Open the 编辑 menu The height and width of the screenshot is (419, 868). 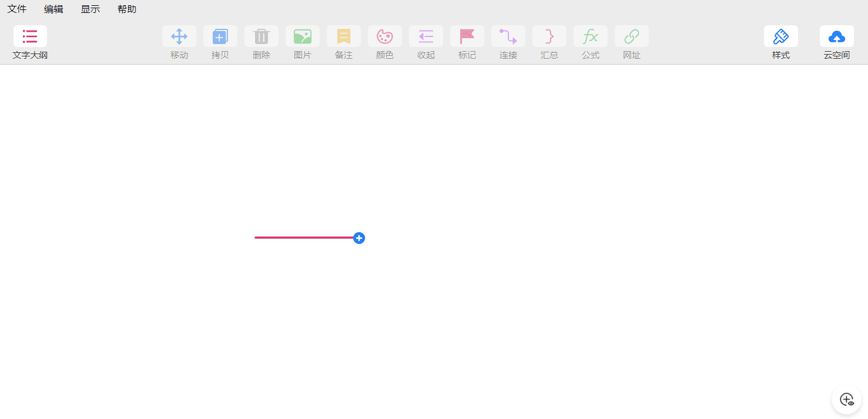[53, 9]
